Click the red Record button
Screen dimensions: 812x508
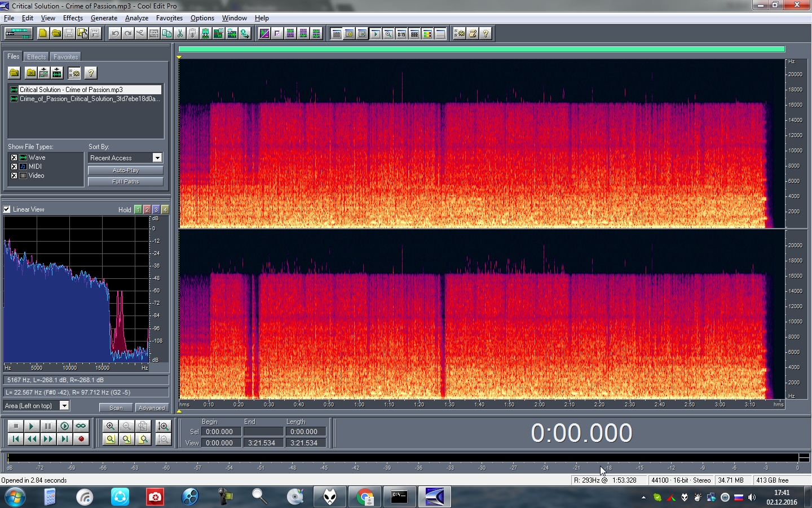pyautogui.click(x=81, y=439)
